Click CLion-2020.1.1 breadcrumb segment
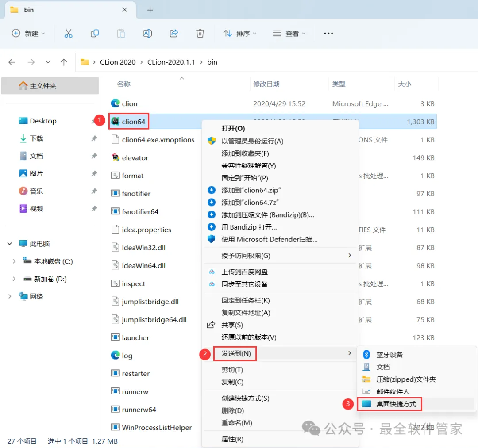 pyautogui.click(x=171, y=62)
